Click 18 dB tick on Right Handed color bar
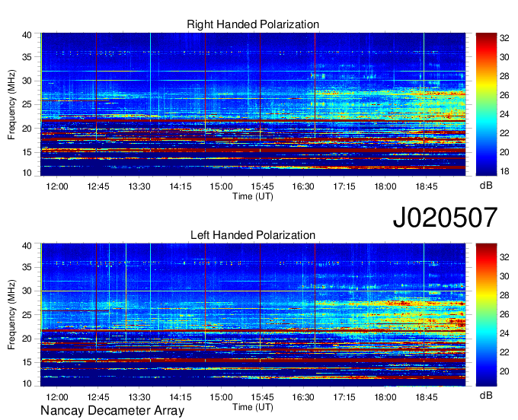 click(504, 171)
